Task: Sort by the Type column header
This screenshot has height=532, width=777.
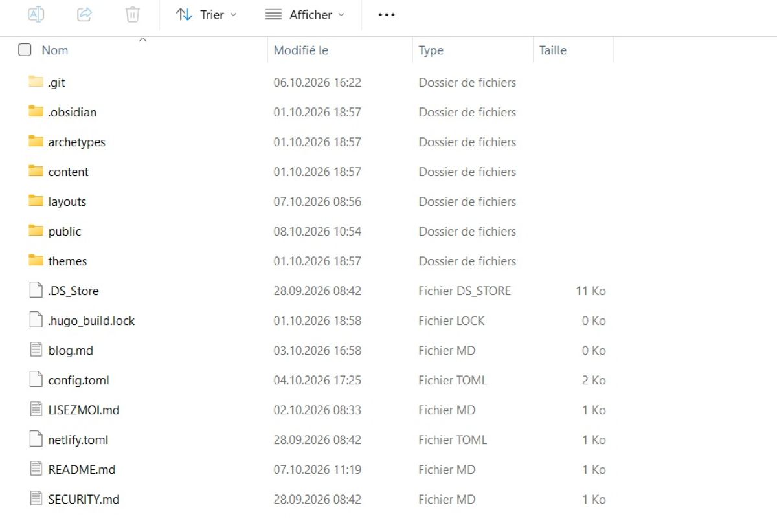Action: coord(431,50)
